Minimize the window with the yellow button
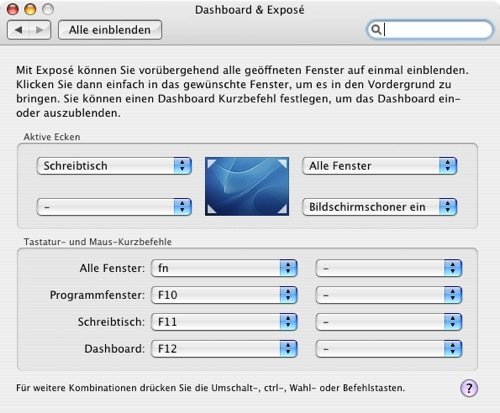500x413 pixels. click(30, 9)
